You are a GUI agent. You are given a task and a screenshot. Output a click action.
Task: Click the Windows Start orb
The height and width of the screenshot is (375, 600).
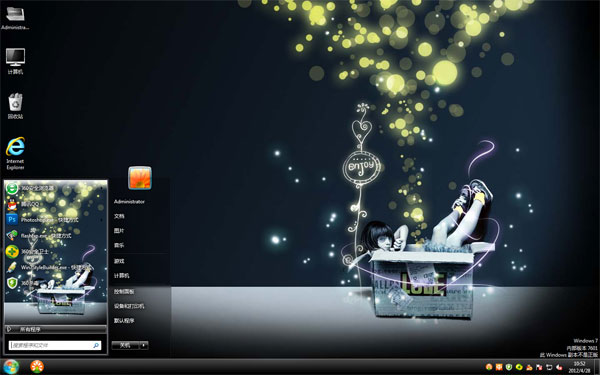pos(11,367)
